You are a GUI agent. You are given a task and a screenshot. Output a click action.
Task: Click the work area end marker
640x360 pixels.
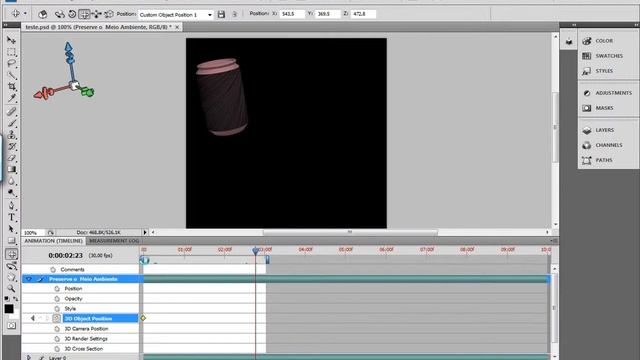coord(267,259)
